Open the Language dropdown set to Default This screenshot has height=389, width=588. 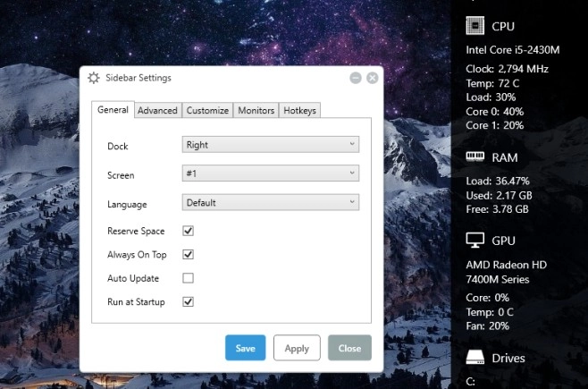[271, 202]
